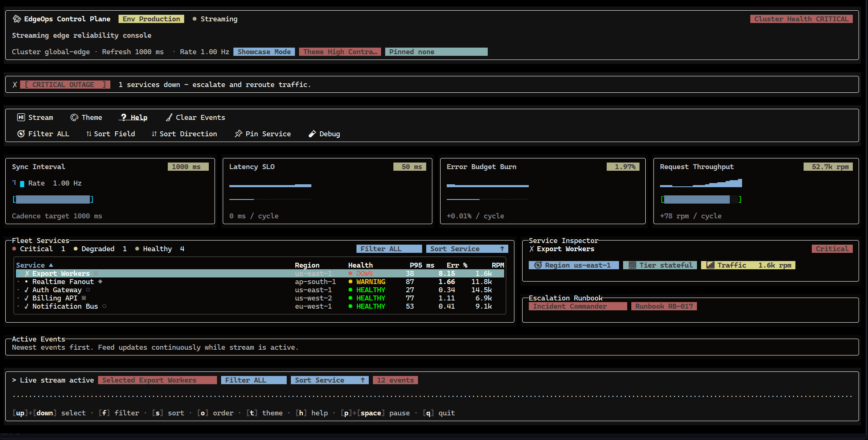Click the Debug icon in toolbar
868x440 pixels.
point(312,134)
